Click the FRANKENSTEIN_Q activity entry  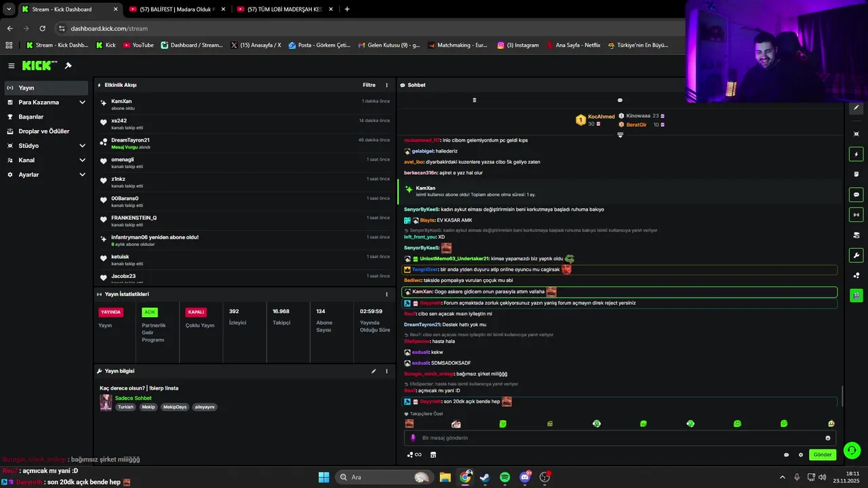click(x=245, y=221)
